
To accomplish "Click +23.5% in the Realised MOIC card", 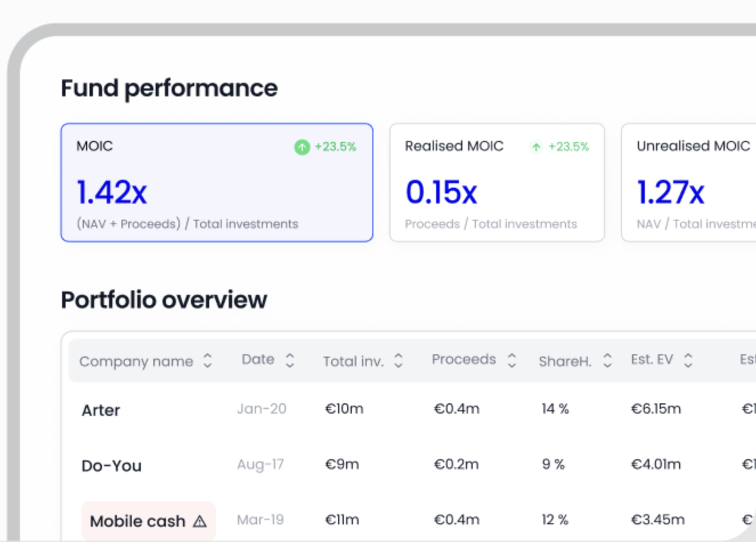I will pyautogui.click(x=568, y=147).
